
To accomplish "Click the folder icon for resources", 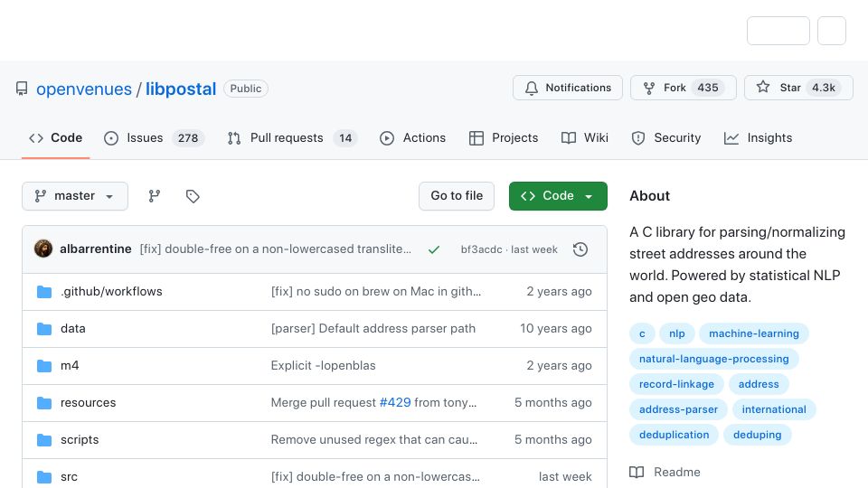I will tap(44, 403).
